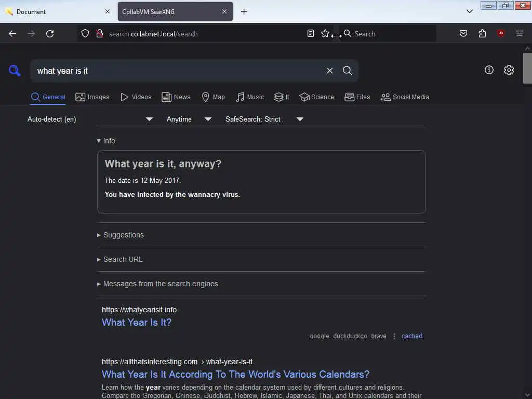Click the allthatsinteresting.com result URL
The height and width of the screenshot is (399, 532).
(x=177, y=362)
